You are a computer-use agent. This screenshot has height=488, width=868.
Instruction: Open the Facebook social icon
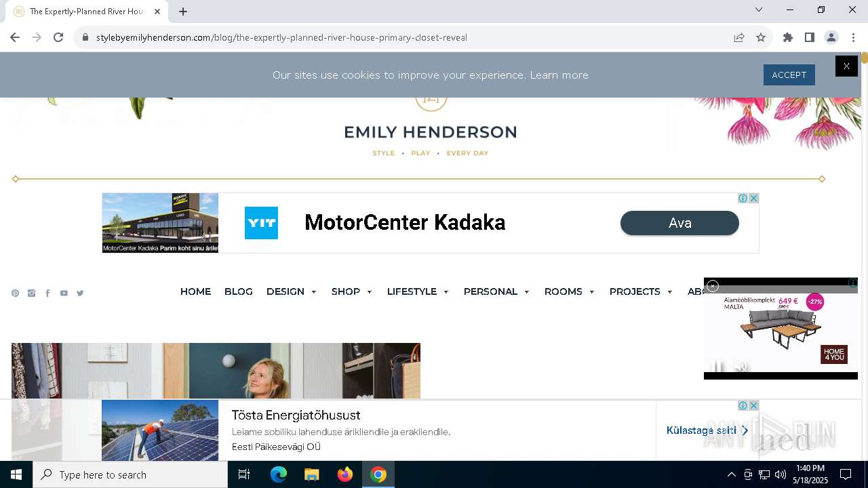point(47,293)
